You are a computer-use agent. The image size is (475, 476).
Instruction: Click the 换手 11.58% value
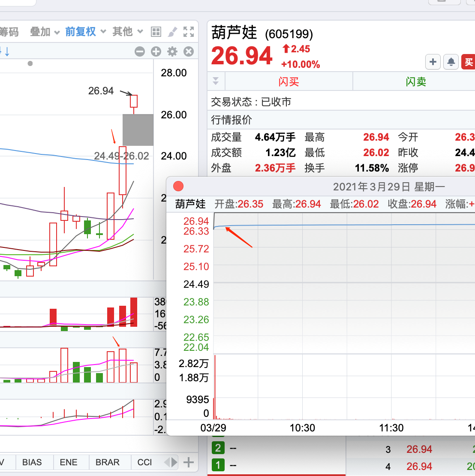[372, 168]
